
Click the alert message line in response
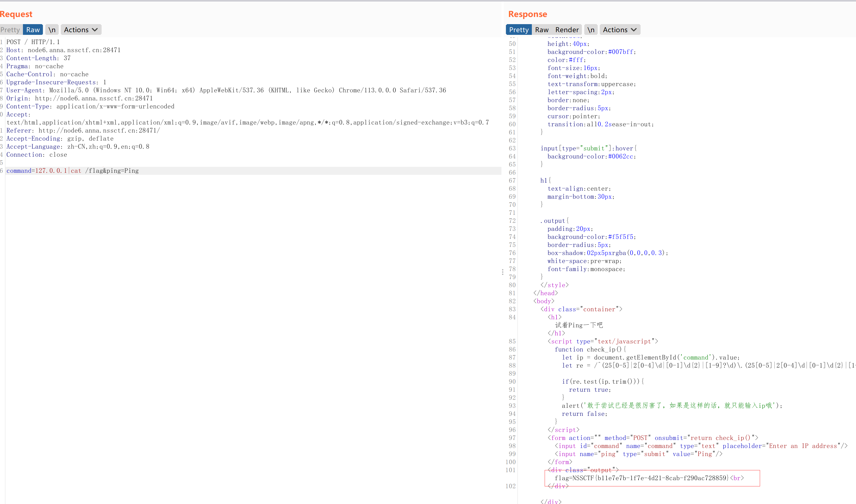[672, 406]
